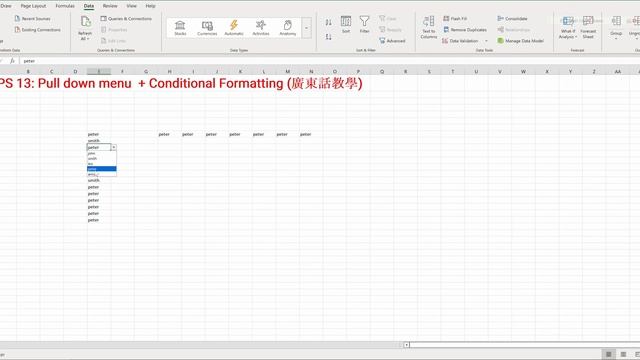The height and width of the screenshot is (360, 640).
Task: Switch to the Review tab
Action: point(110,6)
